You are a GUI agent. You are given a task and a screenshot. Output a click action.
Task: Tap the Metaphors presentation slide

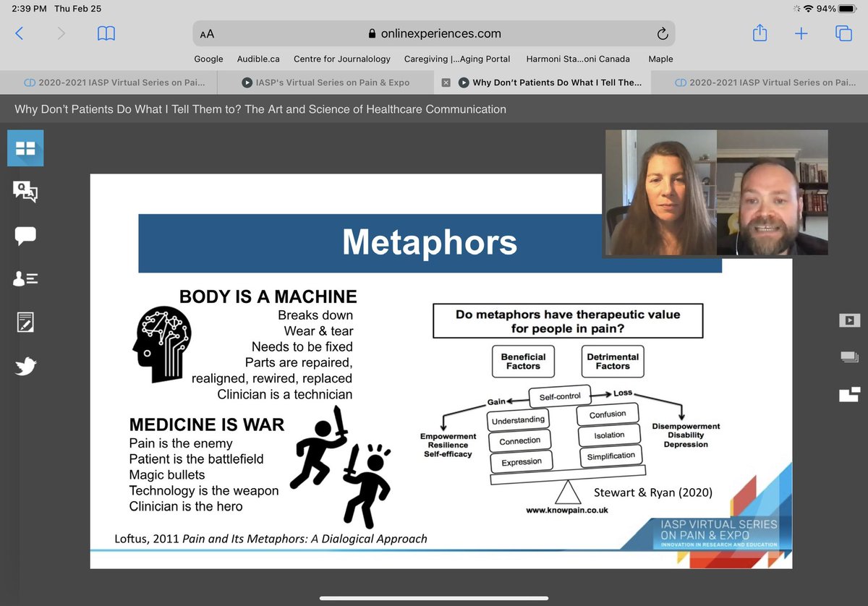point(441,371)
